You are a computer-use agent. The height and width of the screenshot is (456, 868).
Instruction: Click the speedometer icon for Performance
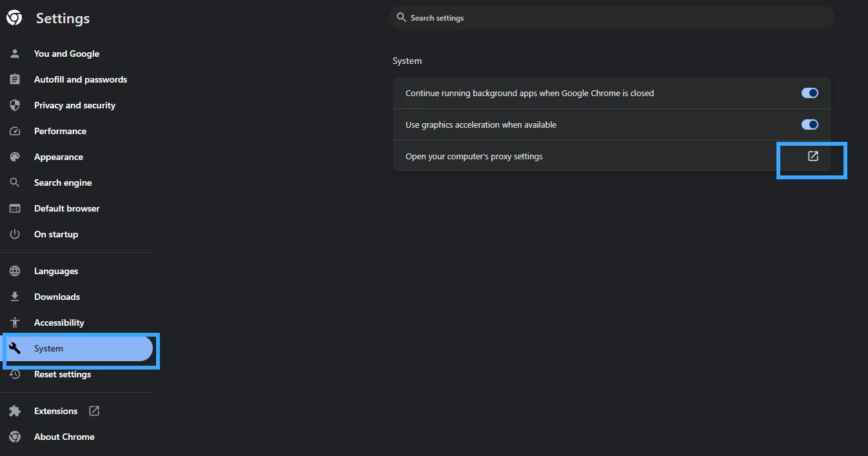15,131
